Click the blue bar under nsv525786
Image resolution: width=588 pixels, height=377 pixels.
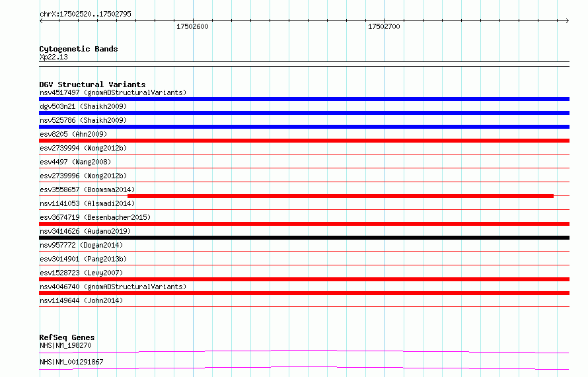pyautogui.click(x=304, y=127)
